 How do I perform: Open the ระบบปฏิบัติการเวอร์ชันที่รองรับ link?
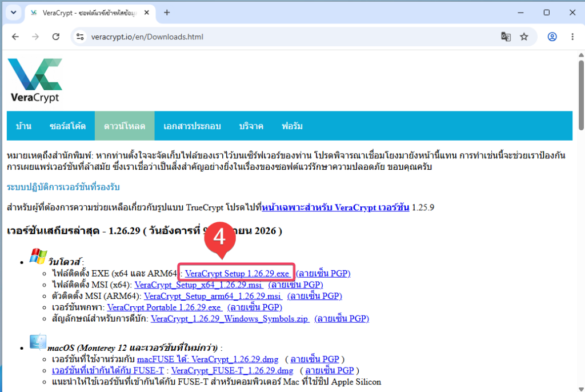[63, 187]
